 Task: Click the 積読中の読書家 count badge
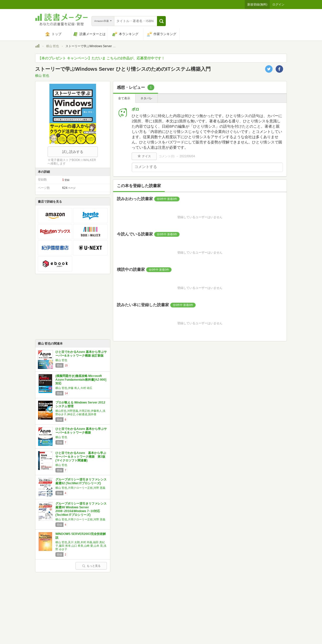[159, 270]
